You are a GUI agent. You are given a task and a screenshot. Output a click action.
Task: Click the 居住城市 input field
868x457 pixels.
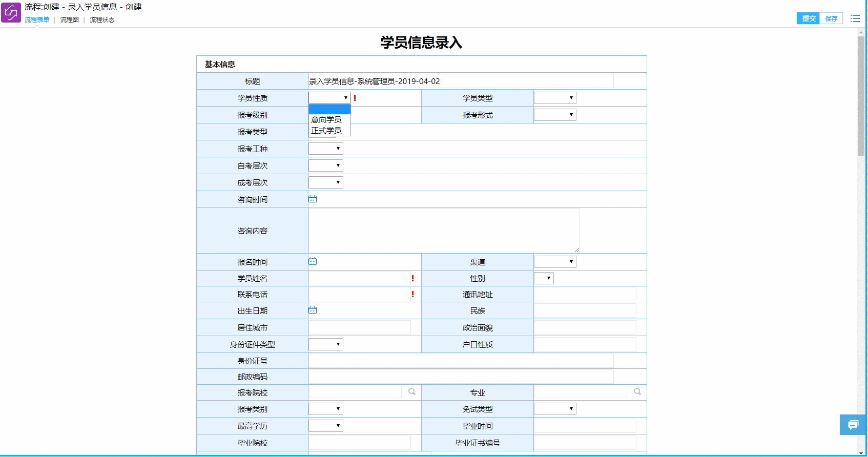point(359,327)
